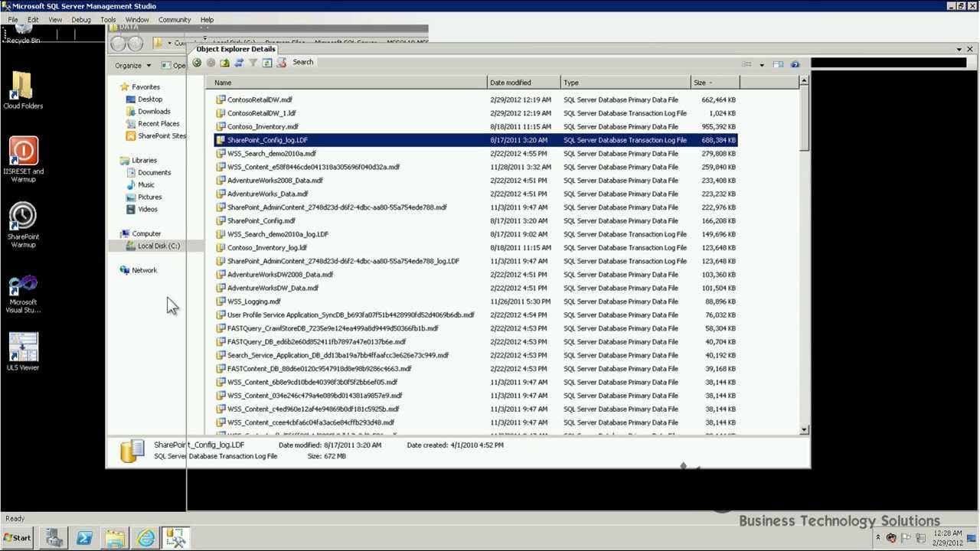Toggle the preview pane icon in explorer toolbar
980x551 pixels.
tap(778, 64)
